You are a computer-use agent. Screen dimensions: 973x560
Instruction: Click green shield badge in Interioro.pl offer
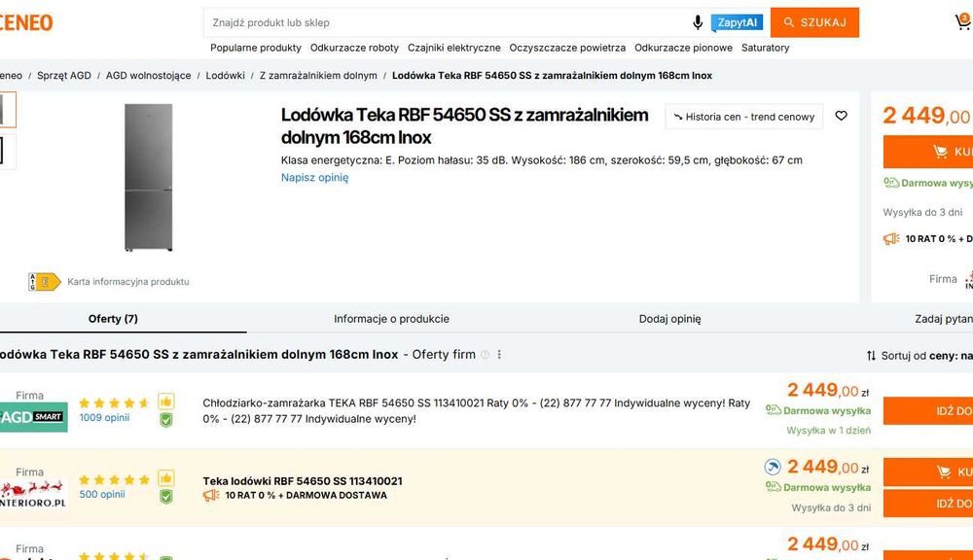coord(165,496)
